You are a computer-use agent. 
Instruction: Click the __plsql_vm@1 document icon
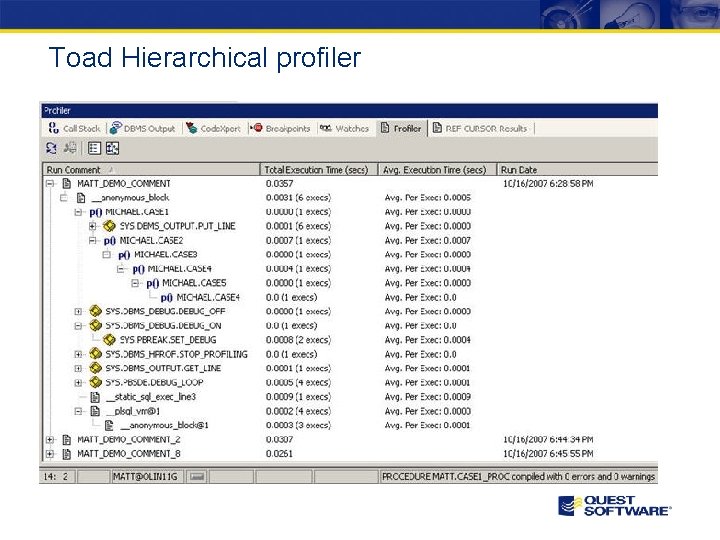(x=95, y=411)
